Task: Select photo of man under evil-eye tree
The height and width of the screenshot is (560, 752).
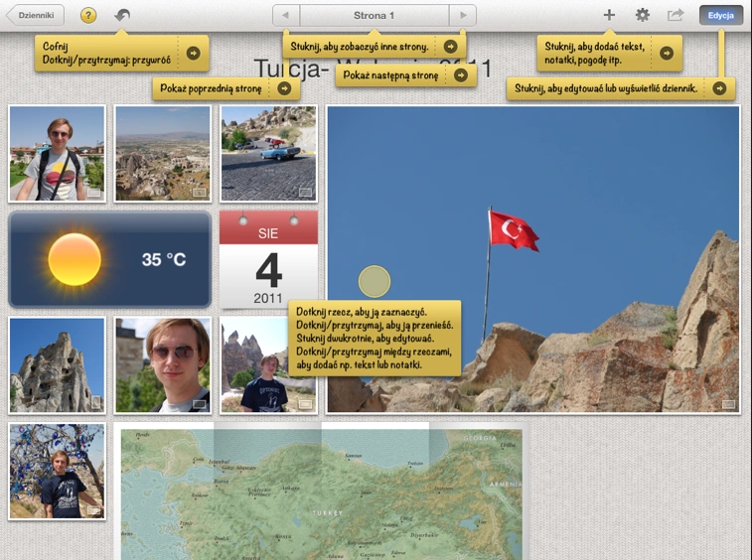Action: [x=57, y=471]
